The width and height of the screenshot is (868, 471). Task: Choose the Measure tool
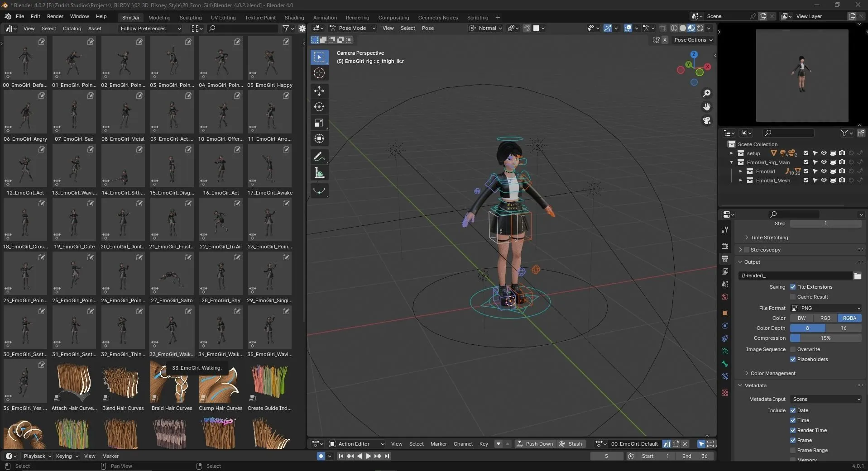320,172
